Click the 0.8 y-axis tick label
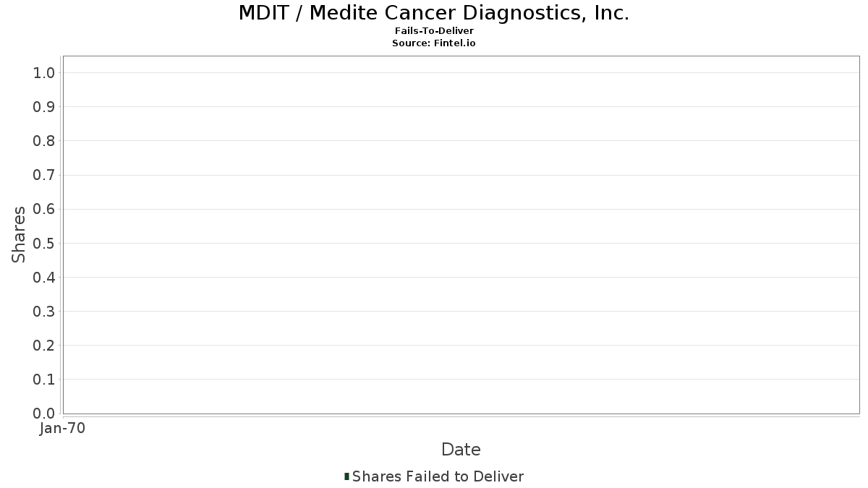 [x=44, y=140]
